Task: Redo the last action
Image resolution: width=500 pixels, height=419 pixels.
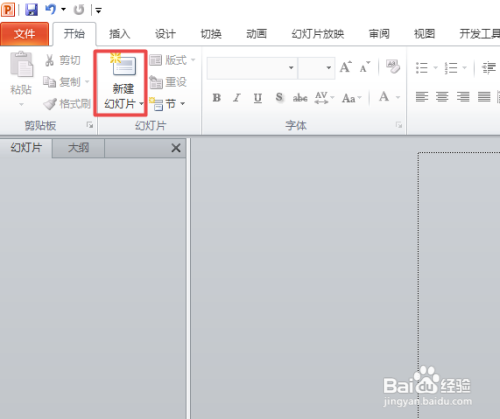Action: pos(79,10)
